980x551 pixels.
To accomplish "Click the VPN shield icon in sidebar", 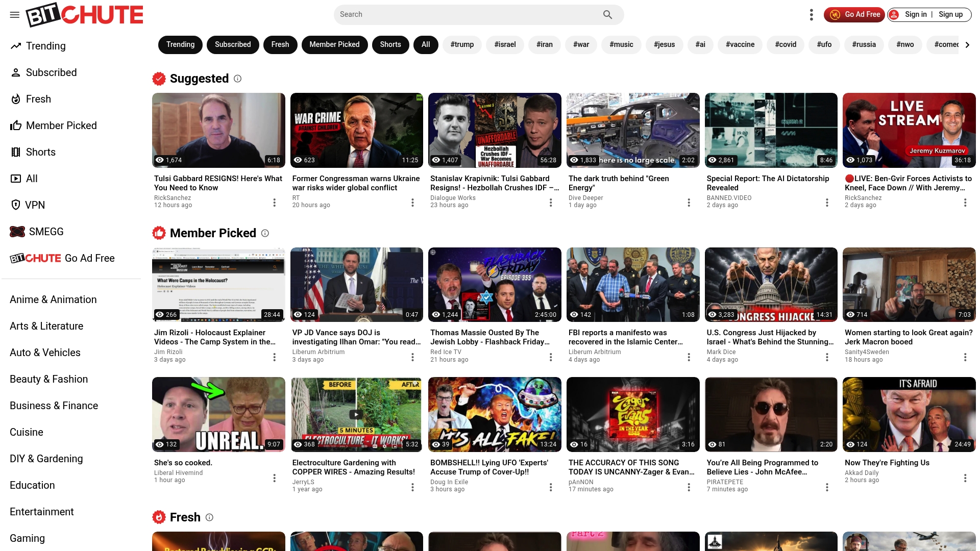I will point(15,205).
